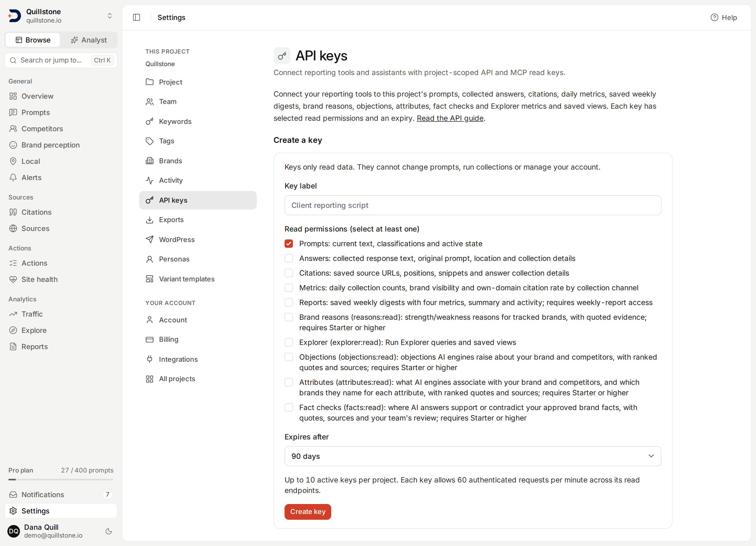Enable Brand reasons read permission
This screenshot has width=756, height=546.
289,317
